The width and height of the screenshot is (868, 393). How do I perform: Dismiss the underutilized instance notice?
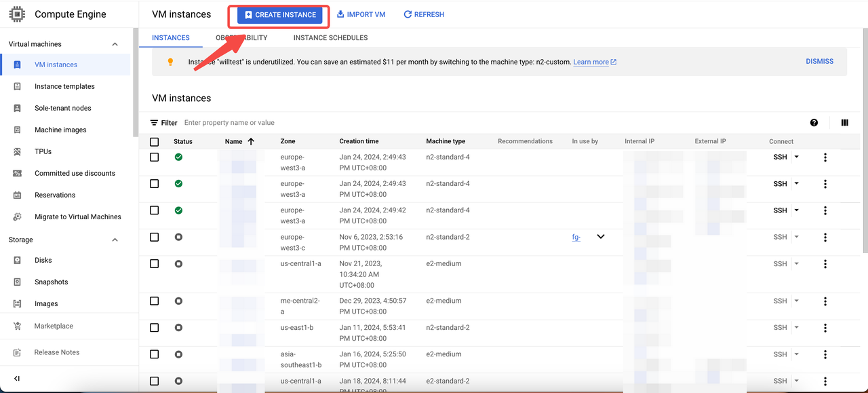[819, 61]
